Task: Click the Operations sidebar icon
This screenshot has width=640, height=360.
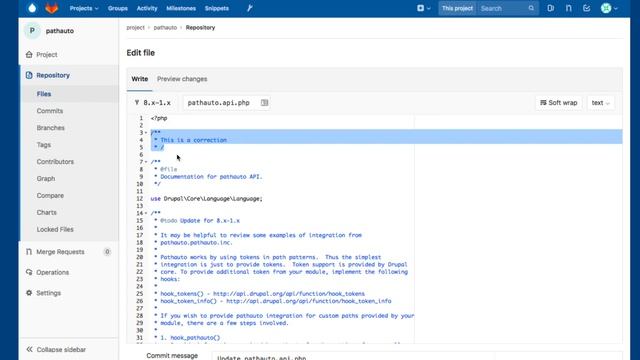Action: (x=29, y=272)
